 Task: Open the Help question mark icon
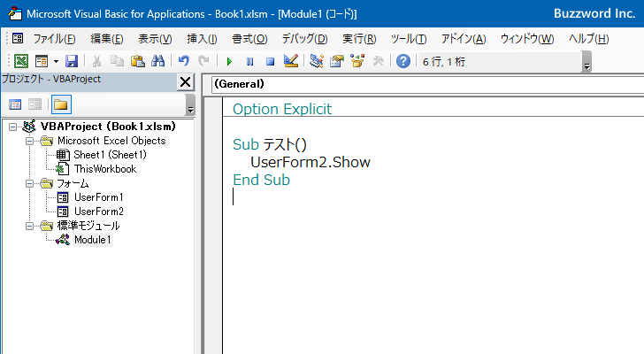click(403, 61)
